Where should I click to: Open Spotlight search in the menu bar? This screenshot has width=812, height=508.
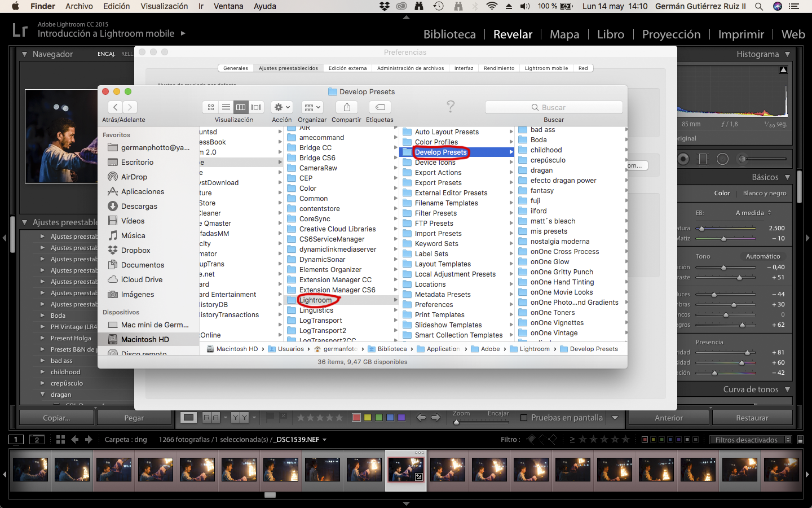(759, 6)
